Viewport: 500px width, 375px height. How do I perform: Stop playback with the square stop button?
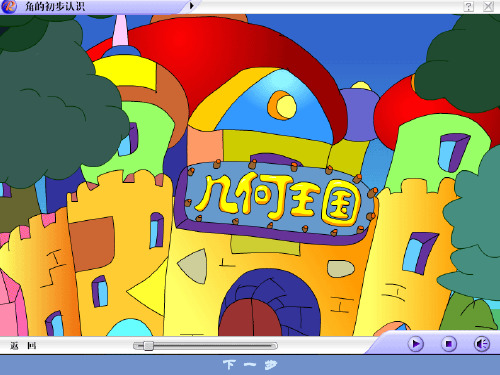point(449,344)
